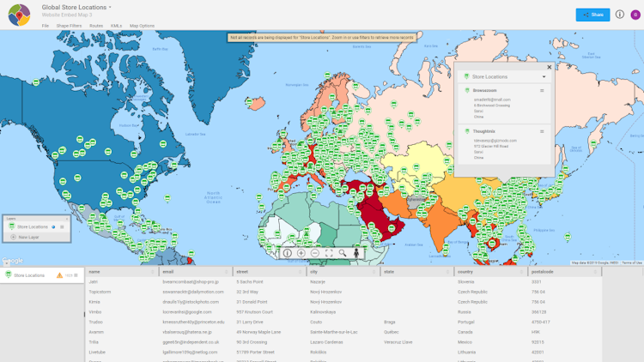
Task: Activate the rectangle zoom selection tool
Action: tap(329, 253)
